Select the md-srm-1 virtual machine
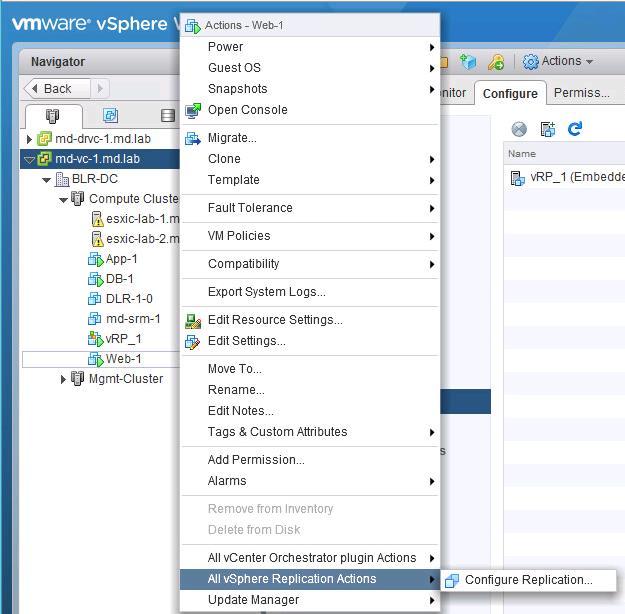The image size is (625, 614). (x=133, y=319)
